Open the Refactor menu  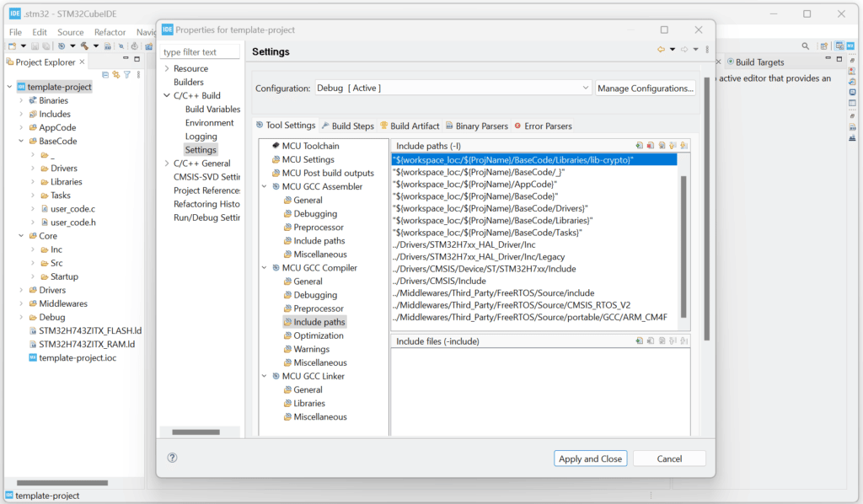point(110,32)
